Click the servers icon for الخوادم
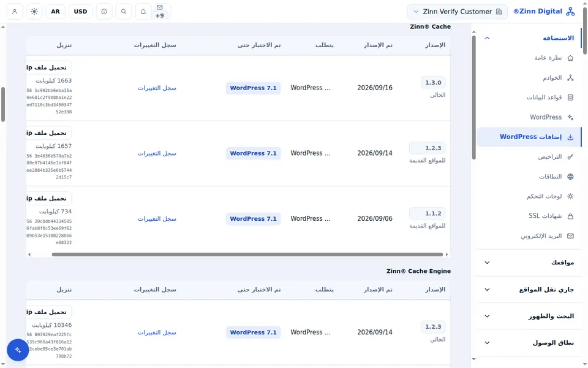Screen dimensions: 588x368 click(x=570, y=78)
